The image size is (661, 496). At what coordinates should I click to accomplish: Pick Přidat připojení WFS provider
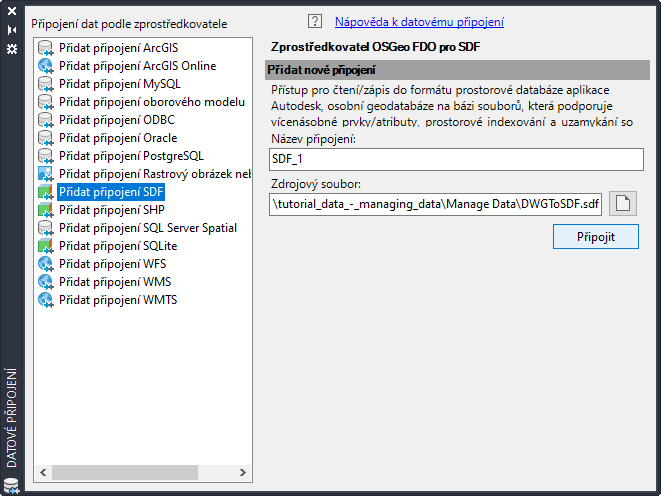113,264
